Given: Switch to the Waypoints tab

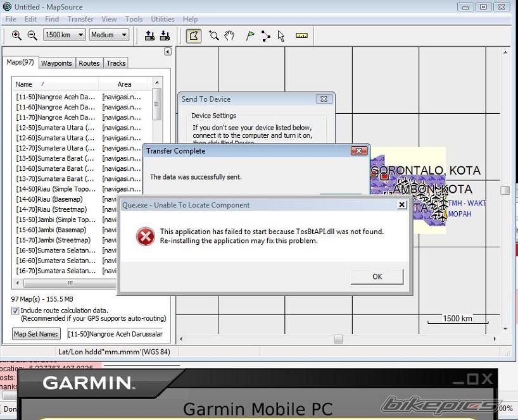Looking at the screenshot, I should coord(56,63).
